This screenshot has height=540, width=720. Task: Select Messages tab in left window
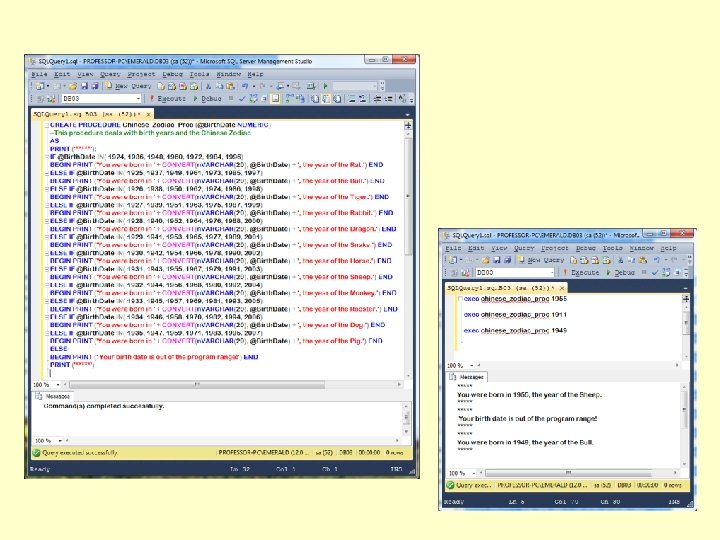point(54,396)
